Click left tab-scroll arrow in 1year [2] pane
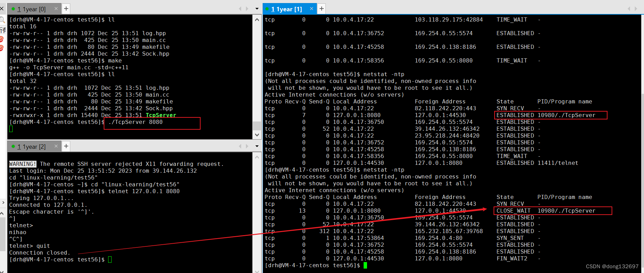Screen dimensions: 644x273 (x=240, y=146)
